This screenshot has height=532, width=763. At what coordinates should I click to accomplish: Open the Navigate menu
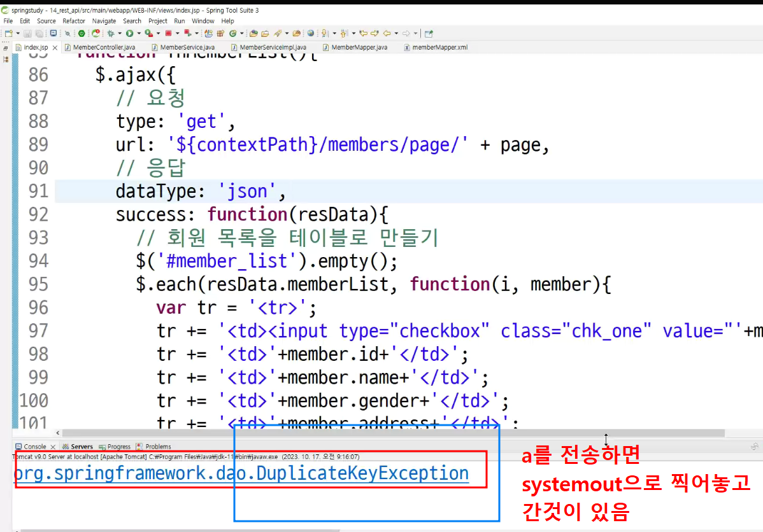pyautogui.click(x=104, y=21)
